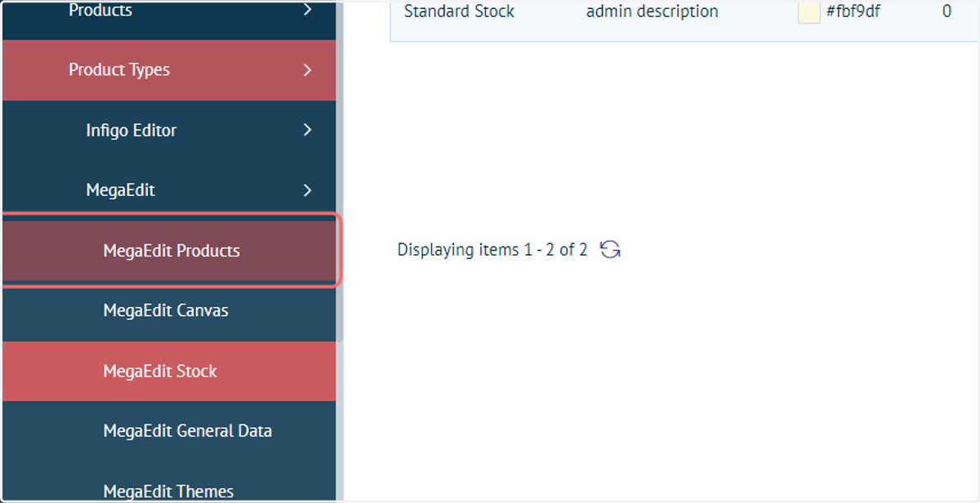Refresh the item list using the reload icon
Viewport: 980px width, 503px height.
coord(610,249)
